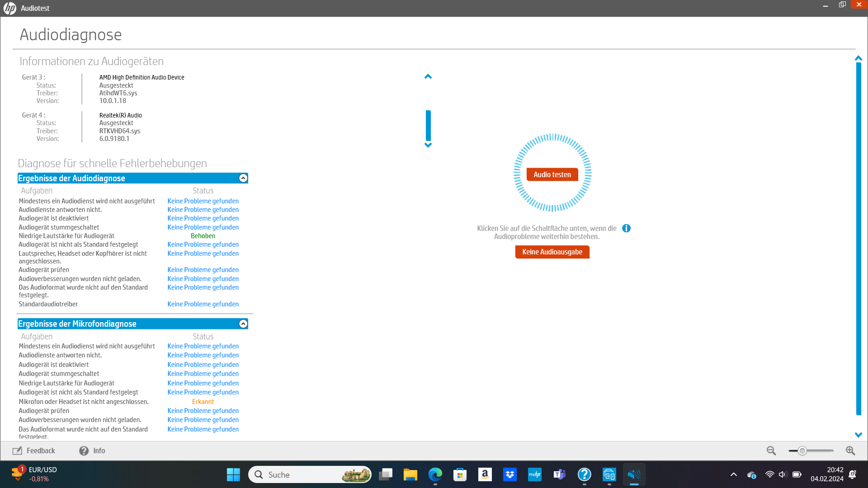Click Diagnose für schnelle Fehlerbehebungen heading
Image resolution: width=868 pixels, height=488 pixels.
[x=112, y=163]
